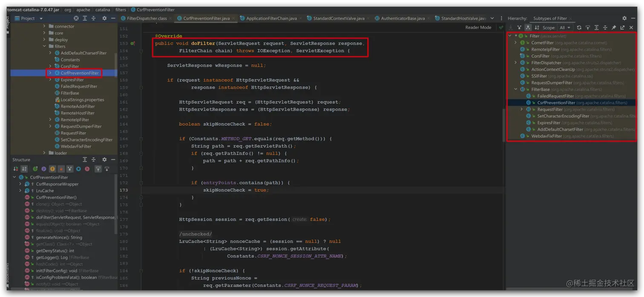
Task: Sort the Hierarchy tree alphabetically
Action: [537, 28]
